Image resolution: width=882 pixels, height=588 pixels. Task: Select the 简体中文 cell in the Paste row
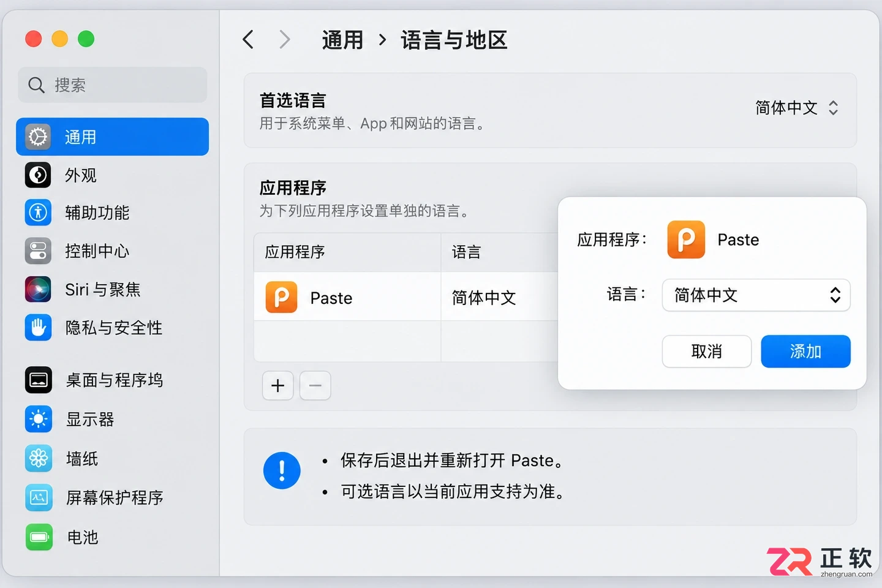pyautogui.click(x=484, y=298)
